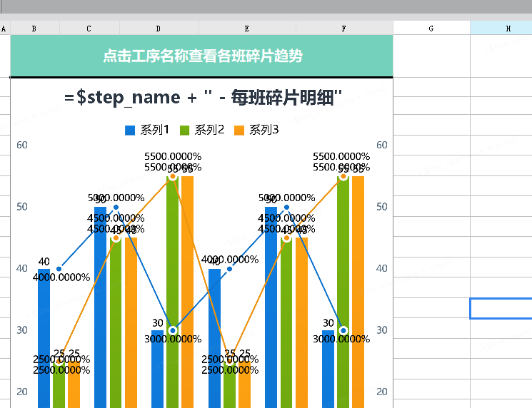Click the green banner '点击工序名称查看各班碎片趋势'
Image resolution: width=532 pixels, height=408 pixels.
click(202, 56)
